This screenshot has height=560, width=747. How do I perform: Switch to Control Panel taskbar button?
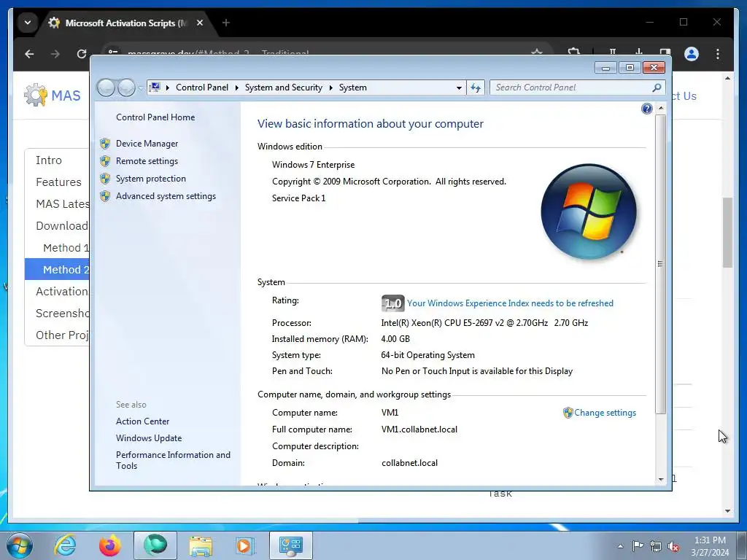click(291, 545)
